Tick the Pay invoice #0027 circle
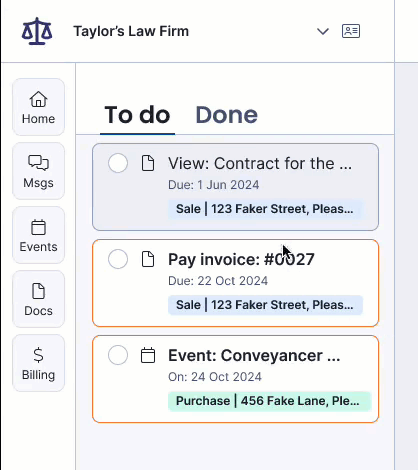The image size is (418, 470). (118, 259)
